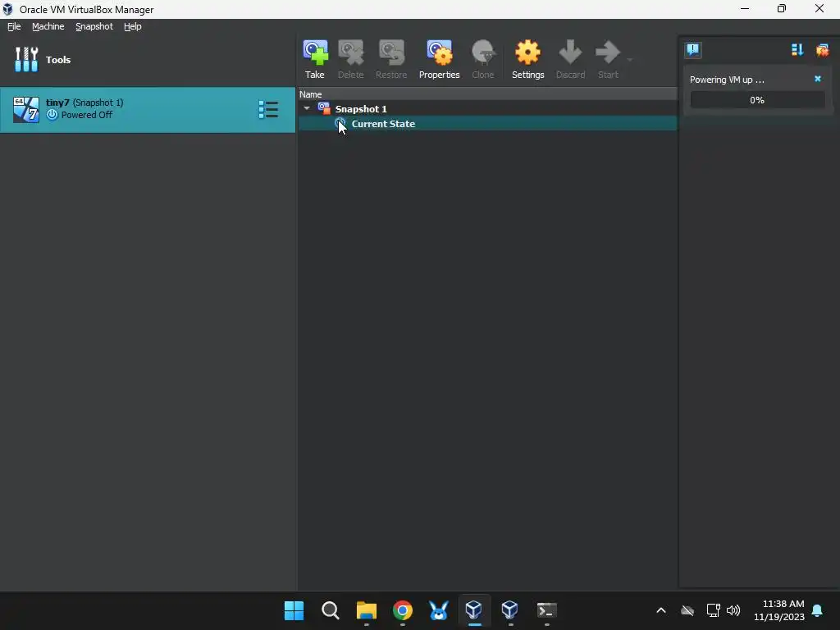The image size is (840, 630).
Task: Collapse the Snapshot 1 tree node
Action: 307,109
